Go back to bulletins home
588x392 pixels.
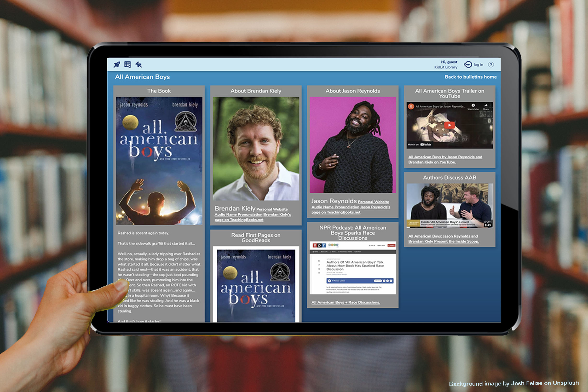tap(471, 77)
